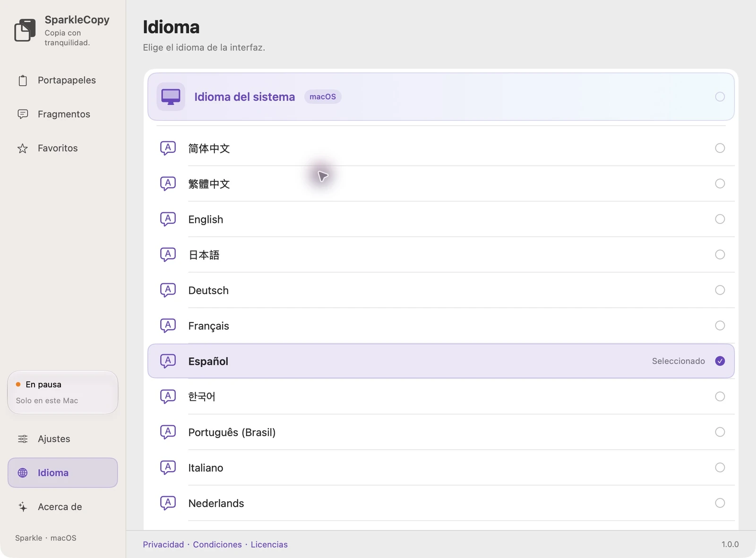Click the language icon beside Français
This screenshot has width=756, height=558.
tap(168, 325)
